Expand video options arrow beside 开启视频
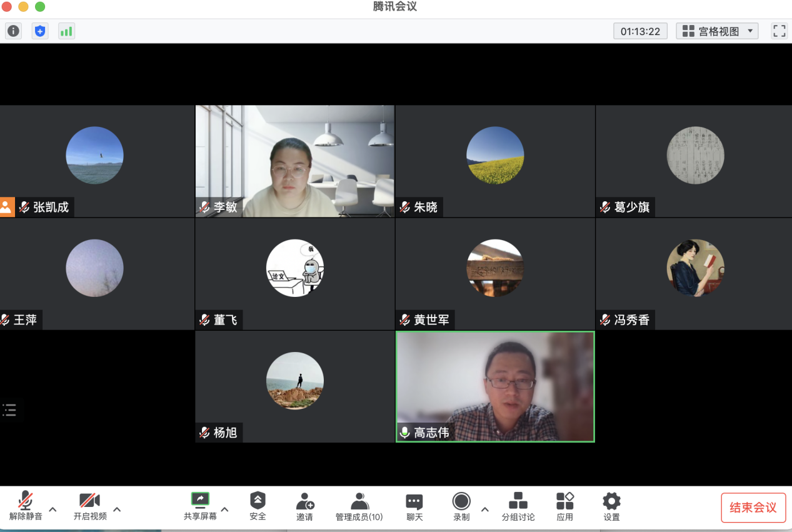 click(117, 509)
